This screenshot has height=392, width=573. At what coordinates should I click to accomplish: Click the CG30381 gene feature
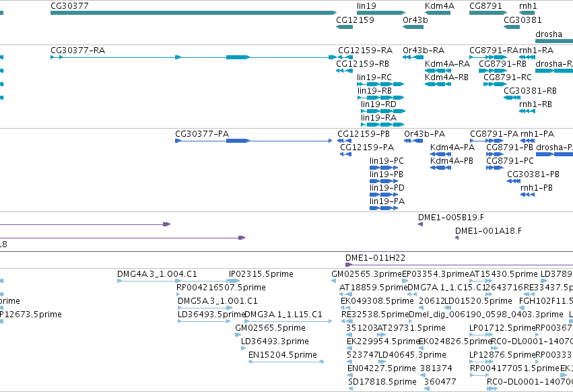512,27
